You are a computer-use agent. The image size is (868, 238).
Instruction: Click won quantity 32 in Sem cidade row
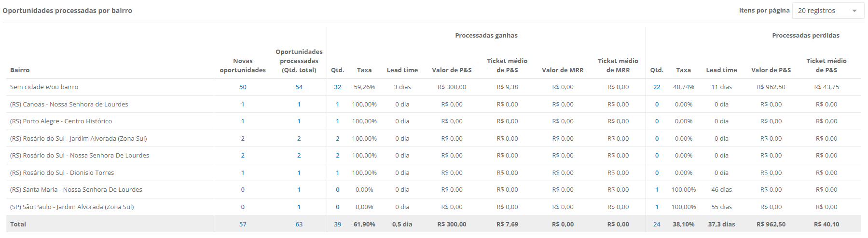337,87
